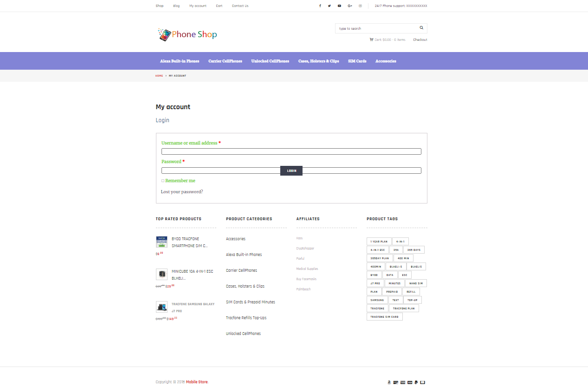This screenshot has height=387, width=588.
Task: Select the BLHELI-S tag
Action: [396, 267]
